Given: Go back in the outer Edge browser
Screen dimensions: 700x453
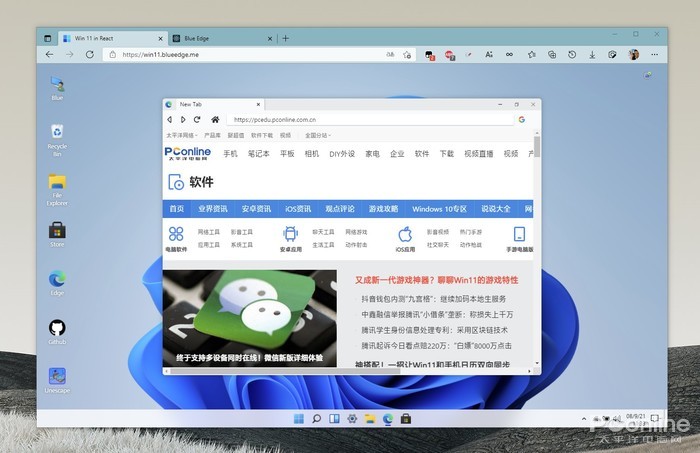Looking at the screenshot, I should tap(50, 54).
